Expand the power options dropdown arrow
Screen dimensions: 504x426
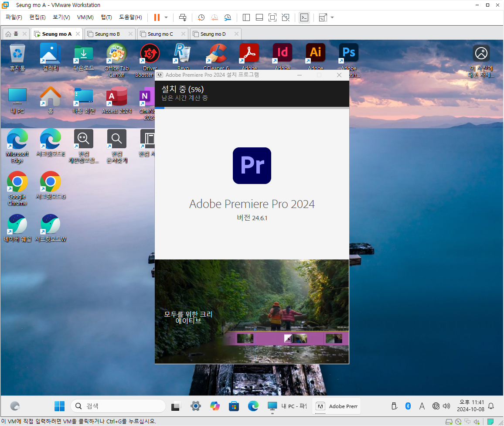pos(166,17)
